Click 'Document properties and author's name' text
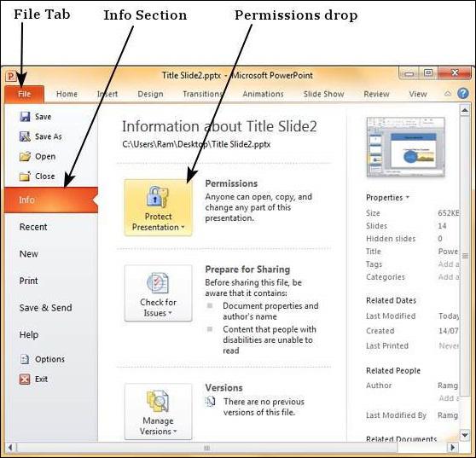 (270, 311)
